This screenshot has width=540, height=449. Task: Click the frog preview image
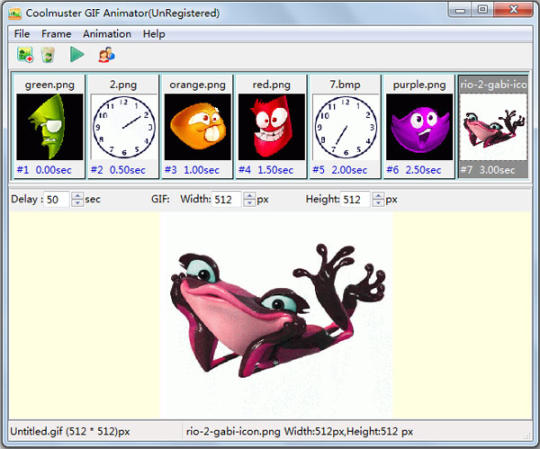click(x=276, y=315)
